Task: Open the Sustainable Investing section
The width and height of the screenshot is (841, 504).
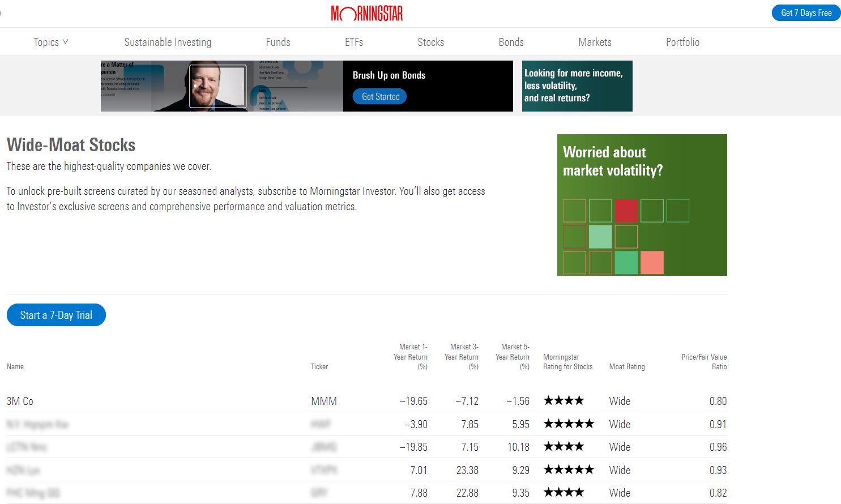Action: [168, 42]
